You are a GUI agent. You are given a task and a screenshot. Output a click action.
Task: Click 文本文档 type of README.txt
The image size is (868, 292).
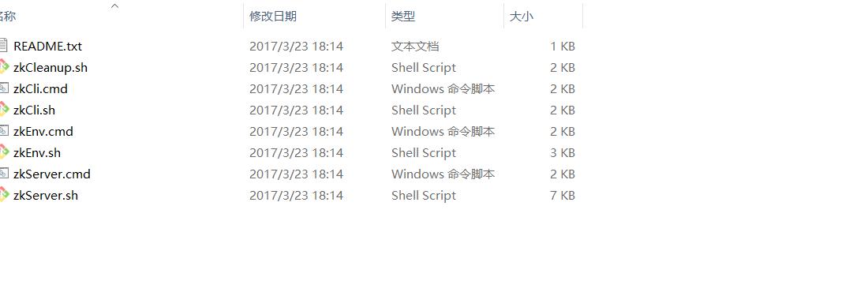415,46
